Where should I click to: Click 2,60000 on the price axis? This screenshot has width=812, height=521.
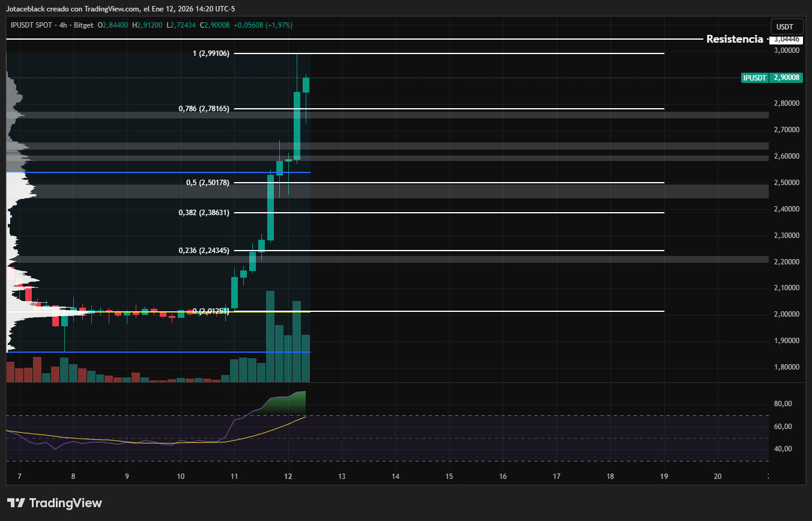click(786, 156)
